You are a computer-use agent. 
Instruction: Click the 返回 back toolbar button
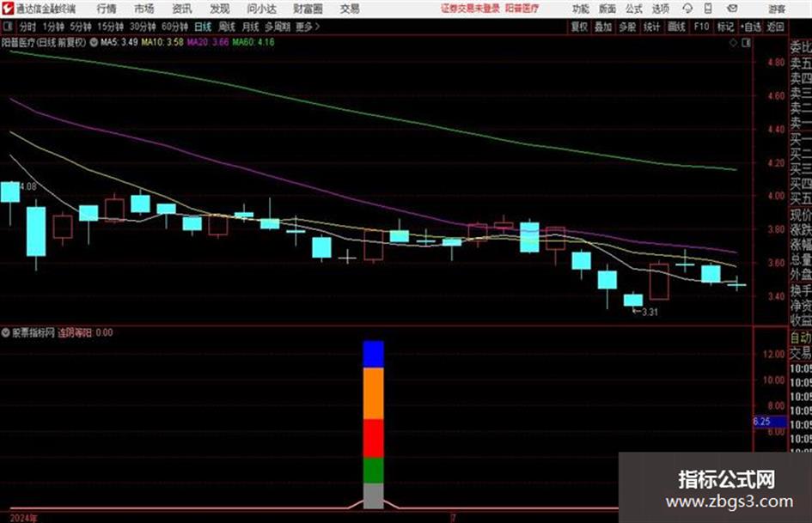pyautogui.click(x=775, y=27)
